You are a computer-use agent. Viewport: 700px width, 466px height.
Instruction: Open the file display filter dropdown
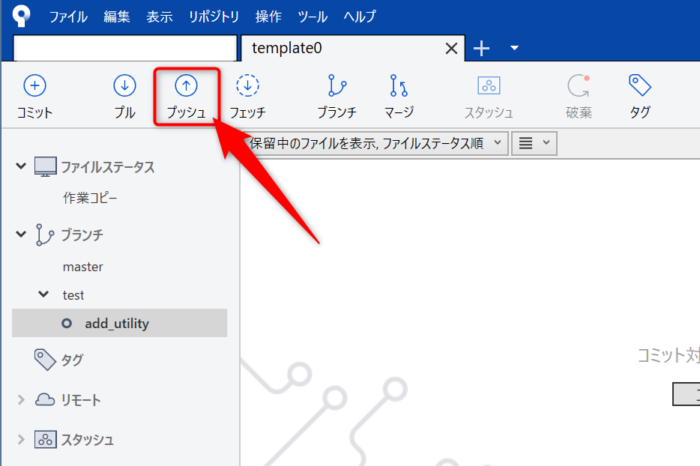pyautogui.click(x=376, y=143)
